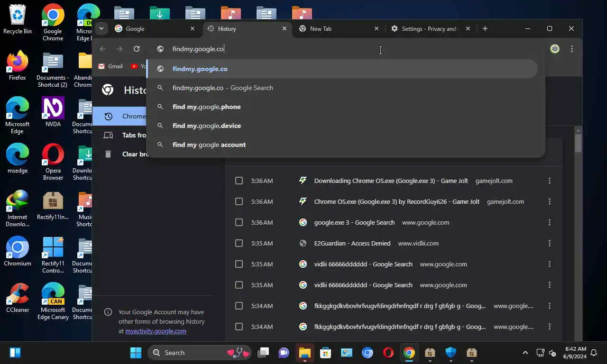607x364 pixels.
Task: Open more actions for 'google.exe 3' entry
Action: [550, 222]
